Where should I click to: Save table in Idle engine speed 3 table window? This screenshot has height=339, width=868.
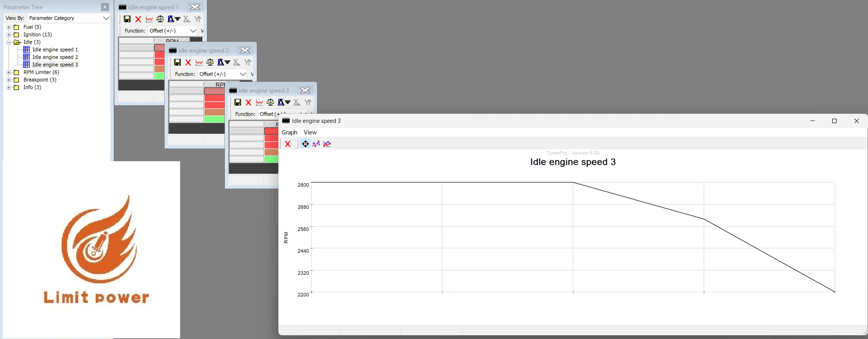(x=237, y=102)
